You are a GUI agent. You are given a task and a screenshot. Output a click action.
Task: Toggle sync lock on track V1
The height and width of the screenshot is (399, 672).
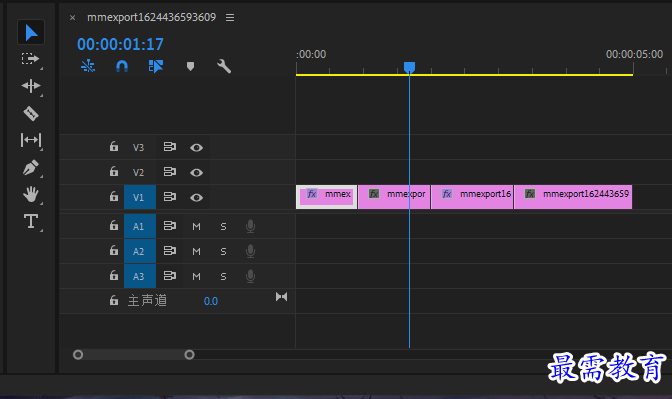pyautogui.click(x=170, y=197)
